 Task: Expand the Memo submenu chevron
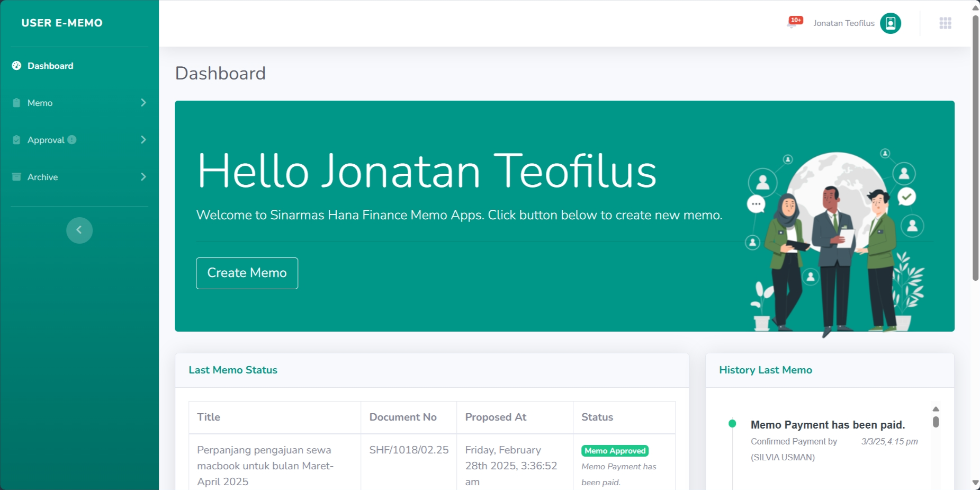143,103
